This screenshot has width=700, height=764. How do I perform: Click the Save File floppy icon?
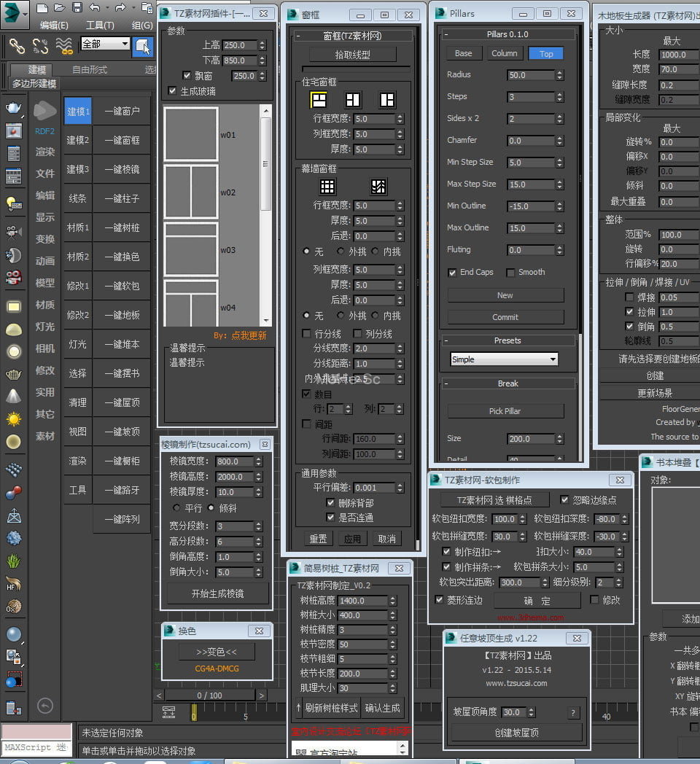coord(77,8)
